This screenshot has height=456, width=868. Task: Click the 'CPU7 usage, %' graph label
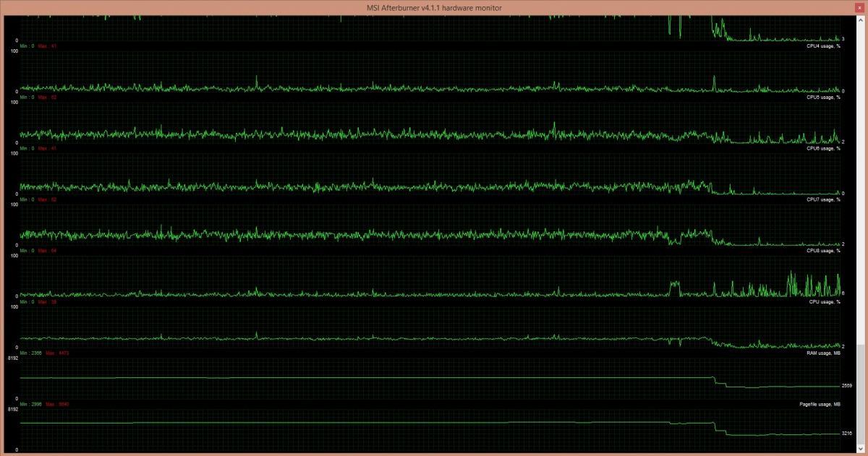click(823, 199)
